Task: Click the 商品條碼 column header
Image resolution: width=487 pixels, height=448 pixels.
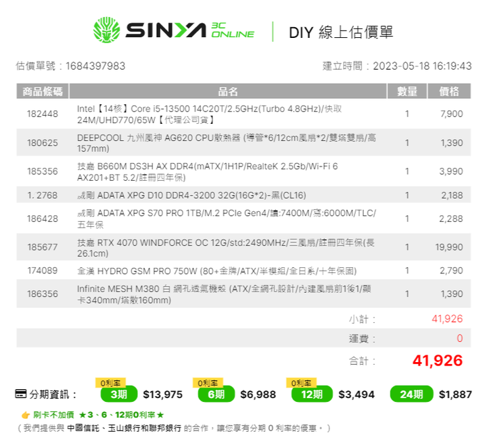Action: 43,91
